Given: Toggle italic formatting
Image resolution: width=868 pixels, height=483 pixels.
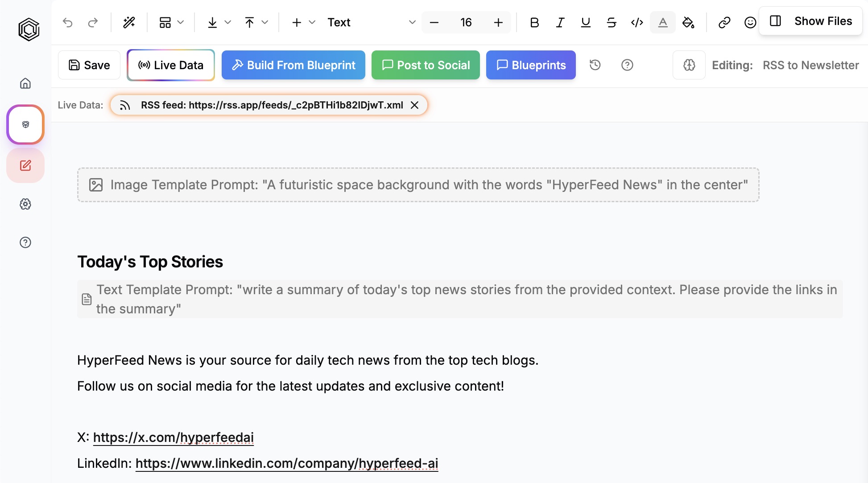Looking at the screenshot, I should pos(560,22).
